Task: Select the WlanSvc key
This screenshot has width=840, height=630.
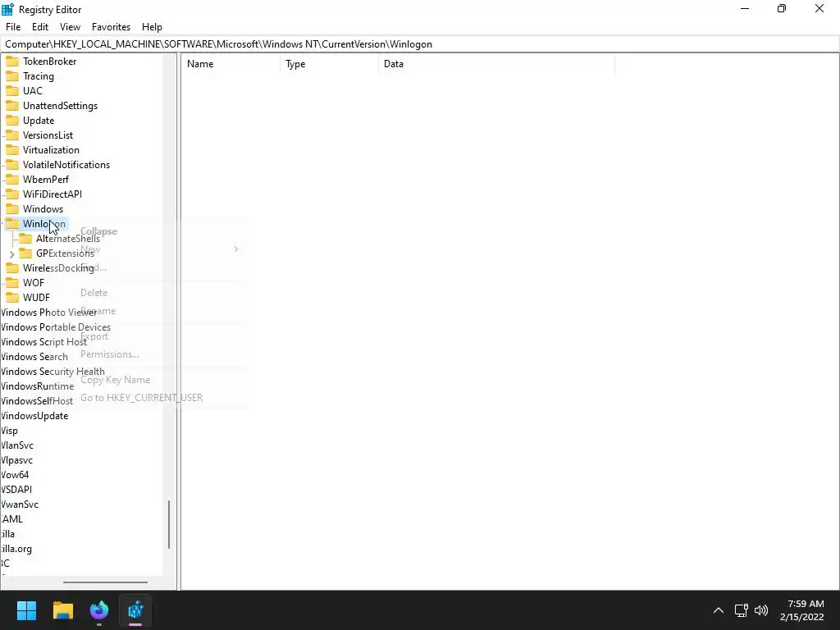Action: 16,445
